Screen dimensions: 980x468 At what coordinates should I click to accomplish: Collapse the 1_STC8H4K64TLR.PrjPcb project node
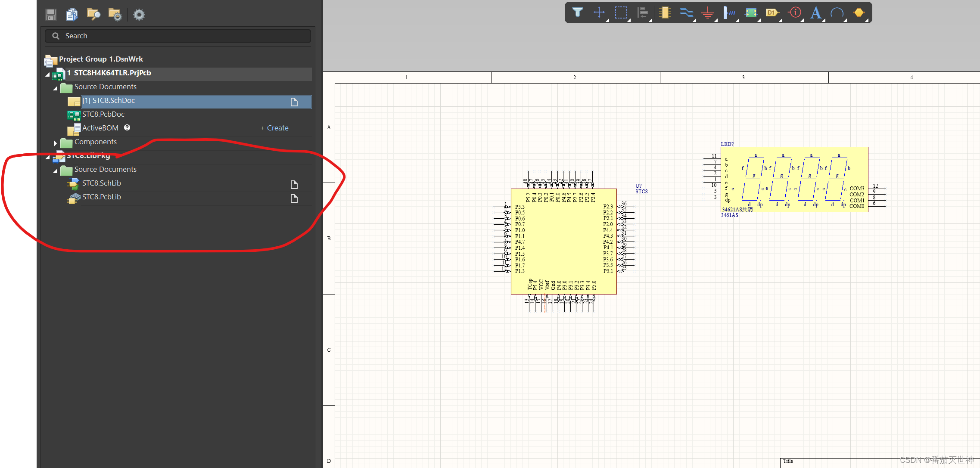(x=48, y=74)
